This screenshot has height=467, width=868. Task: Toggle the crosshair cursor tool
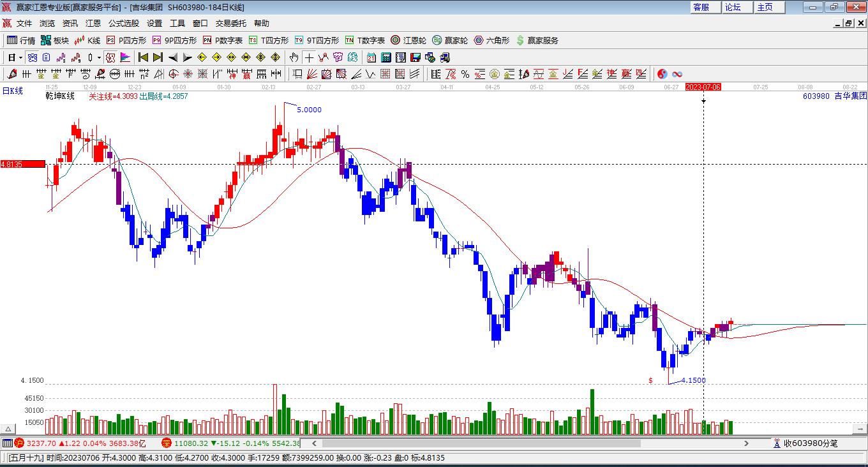pos(309,57)
